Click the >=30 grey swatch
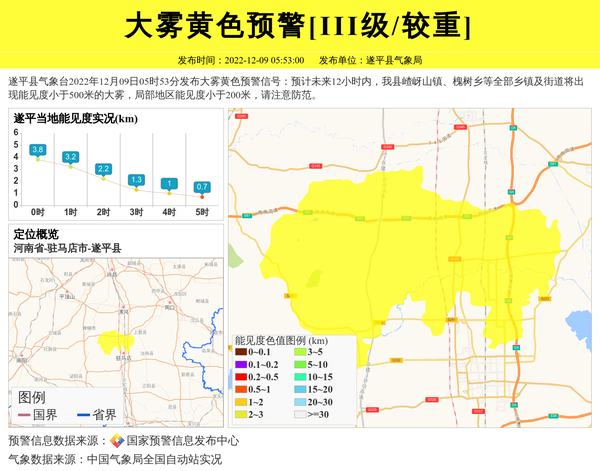600x471 pixels. tap(300, 414)
